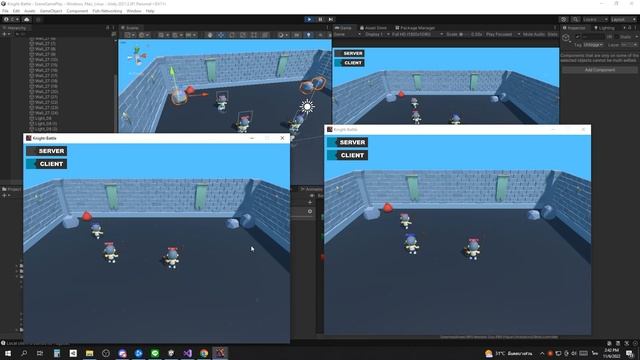
Task: Switch to the Game tab
Action: pos(344,28)
